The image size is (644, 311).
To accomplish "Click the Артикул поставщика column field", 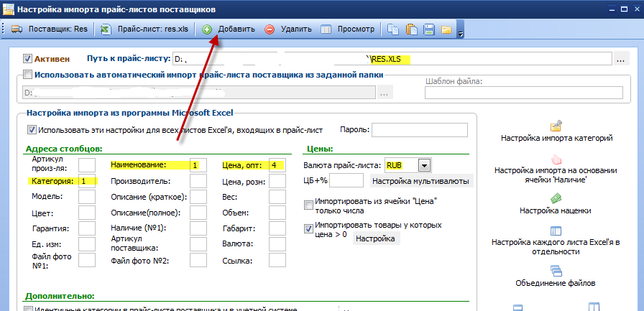I will [x=198, y=244].
